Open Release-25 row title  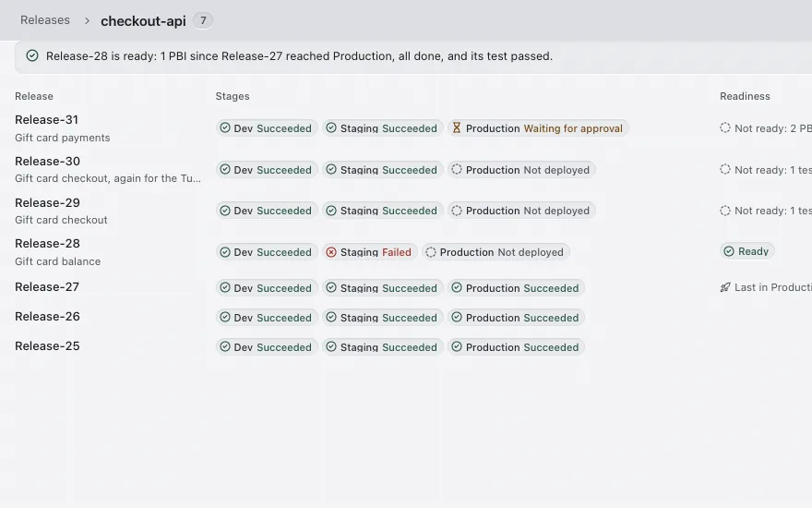(x=47, y=345)
